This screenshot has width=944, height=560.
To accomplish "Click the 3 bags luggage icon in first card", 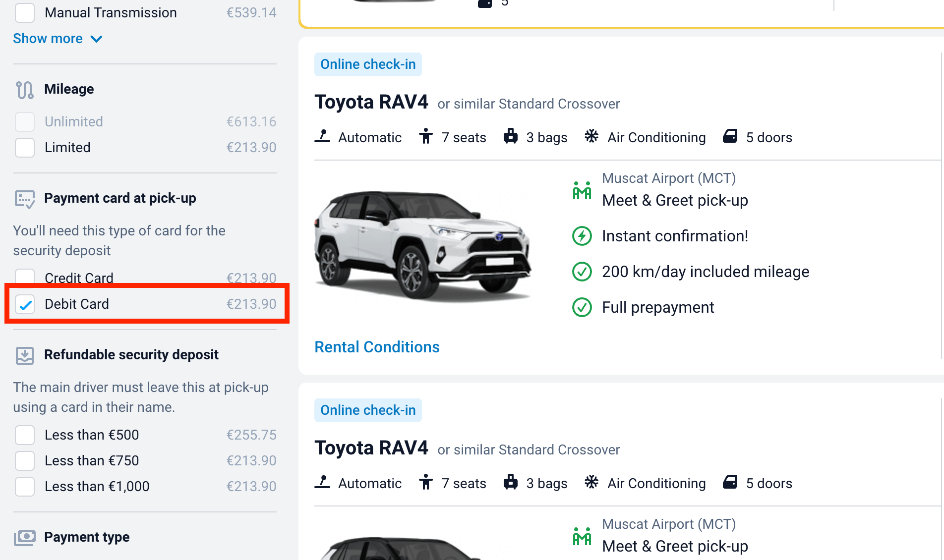I will coord(511,136).
